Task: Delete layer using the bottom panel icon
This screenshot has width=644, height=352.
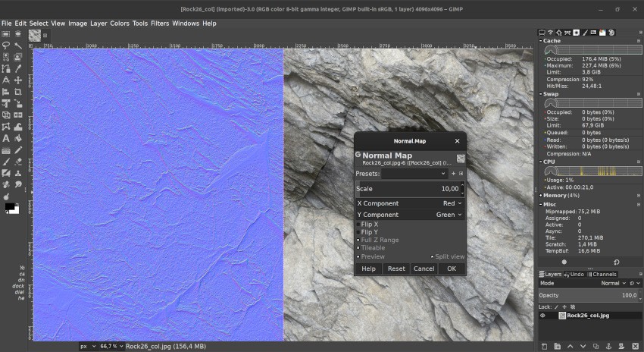Action: [636, 347]
